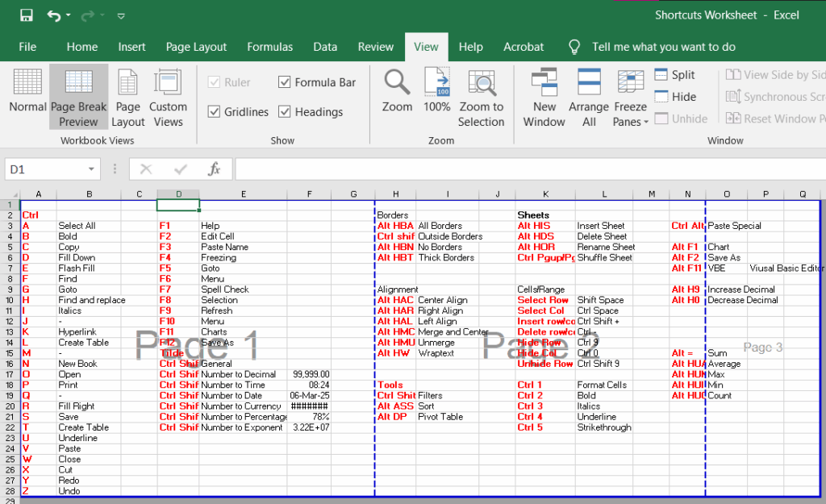
Task: Open the Data ribbon tab
Action: 325,47
